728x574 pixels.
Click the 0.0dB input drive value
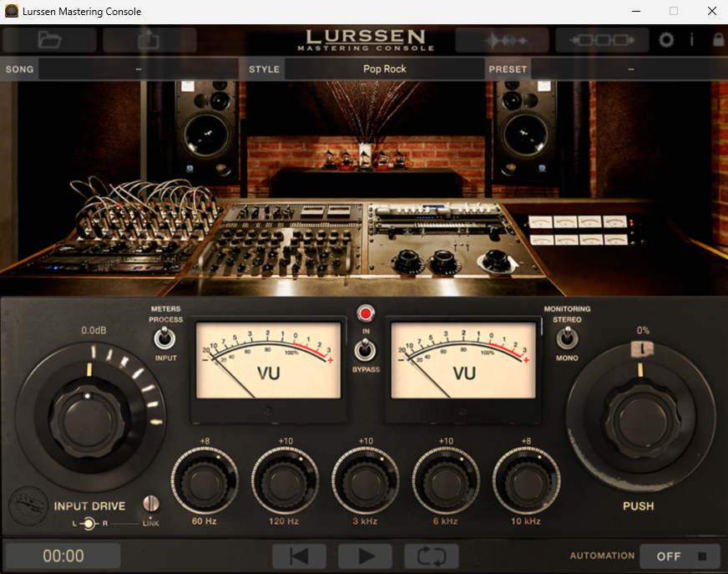point(94,331)
